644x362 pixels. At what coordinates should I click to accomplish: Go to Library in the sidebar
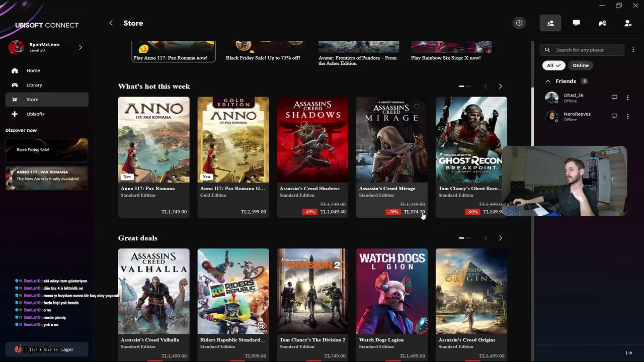(x=47, y=85)
